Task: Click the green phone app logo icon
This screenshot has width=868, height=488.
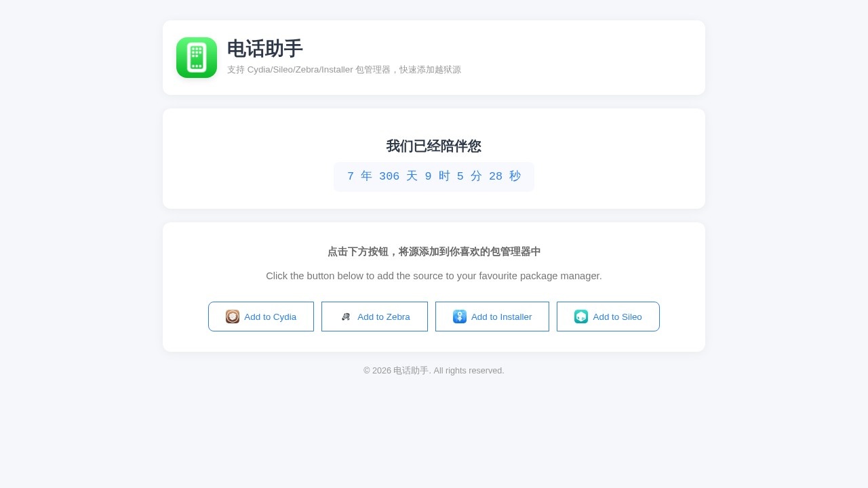Action: coord(197,58)
